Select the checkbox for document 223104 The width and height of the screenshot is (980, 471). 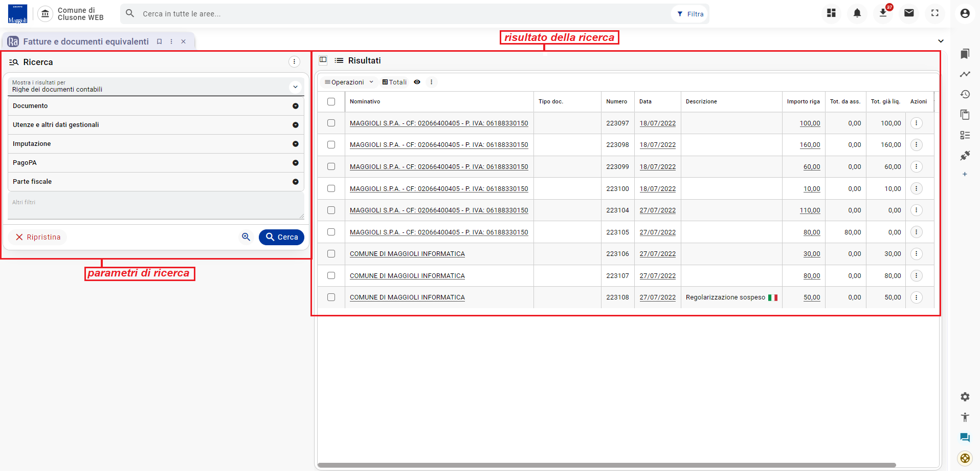point(331,210)
